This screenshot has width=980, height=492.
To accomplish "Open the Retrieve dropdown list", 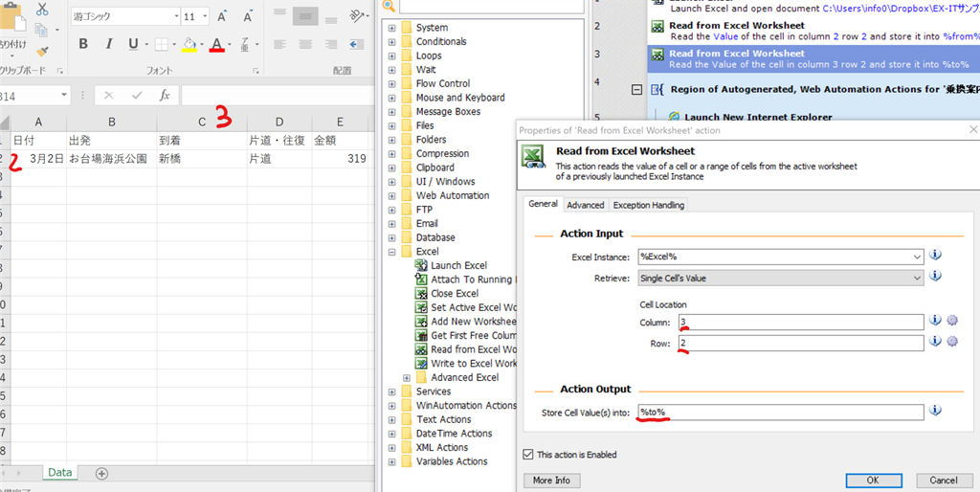I will (x=918, y=278).
